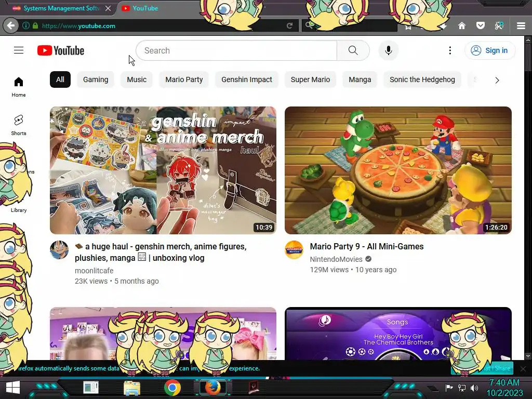Go back with Firefox back arrow
Viewport: 532px width, 399px height.
(x=11, y=26)
